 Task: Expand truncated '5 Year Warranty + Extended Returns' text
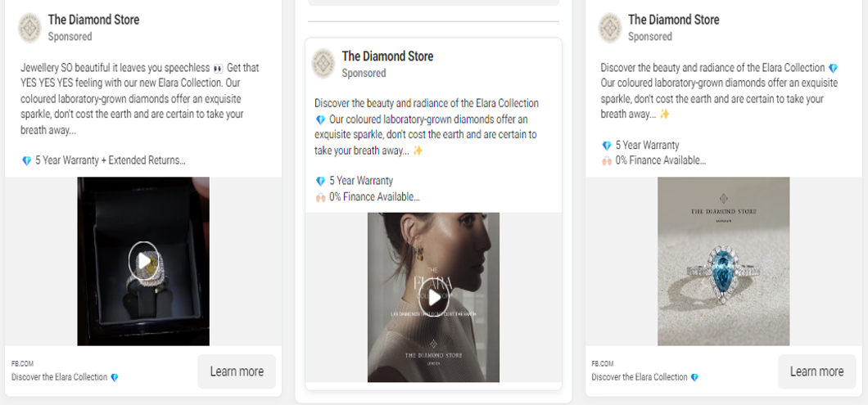click(x=111, y=160)
